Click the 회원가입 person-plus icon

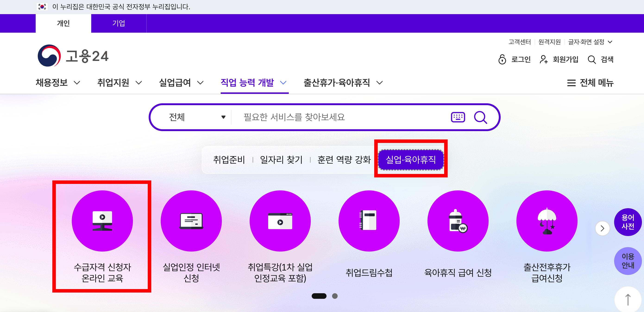(544, 60)
